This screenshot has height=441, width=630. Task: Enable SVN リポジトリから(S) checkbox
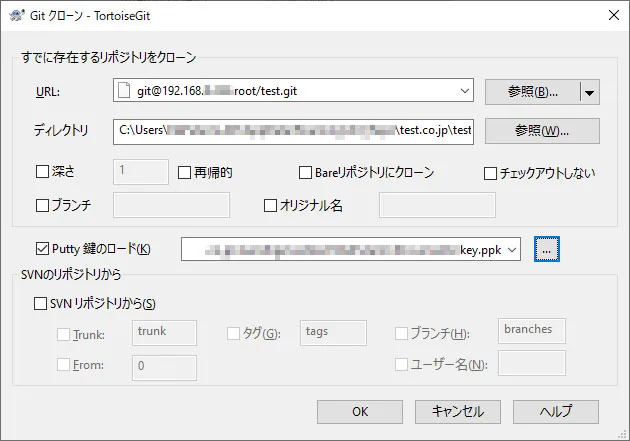40,303
